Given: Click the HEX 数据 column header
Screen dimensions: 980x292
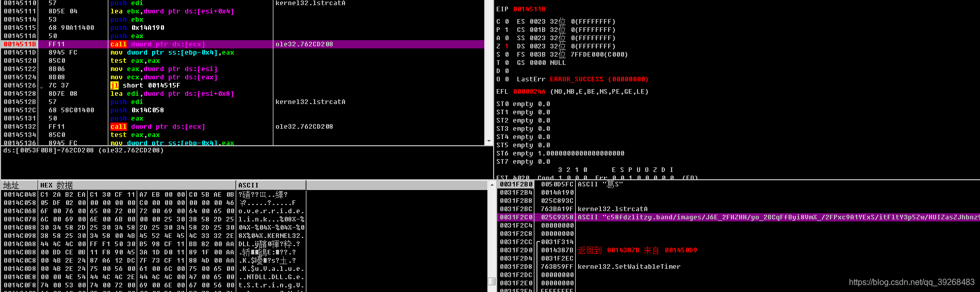Looking at the screenshot, I should (x=137, y=185).
